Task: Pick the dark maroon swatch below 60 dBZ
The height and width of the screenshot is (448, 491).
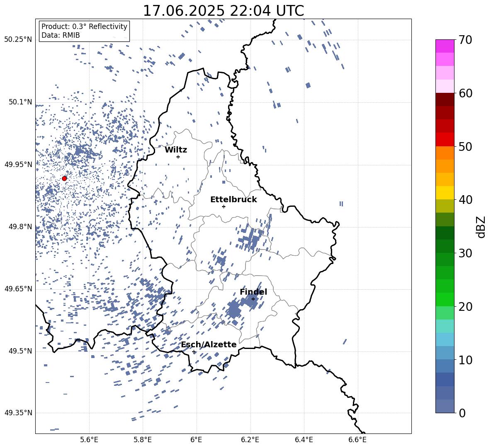Action: [x=445, y=100]
